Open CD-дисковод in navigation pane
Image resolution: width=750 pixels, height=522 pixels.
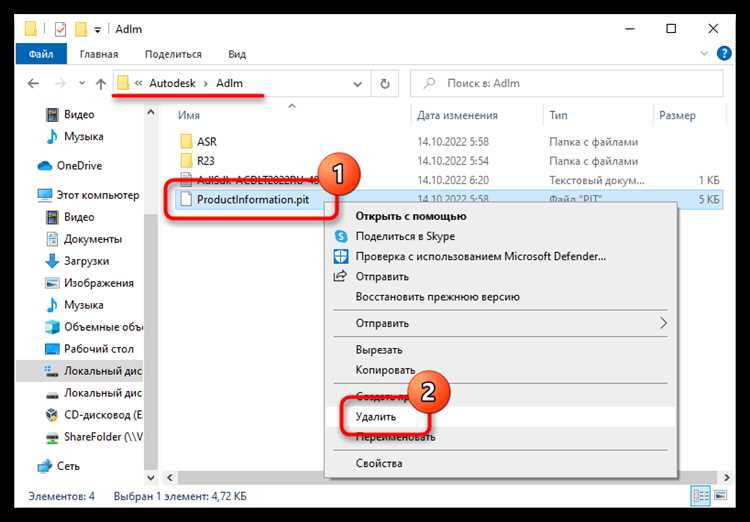(x=103, y=415)
